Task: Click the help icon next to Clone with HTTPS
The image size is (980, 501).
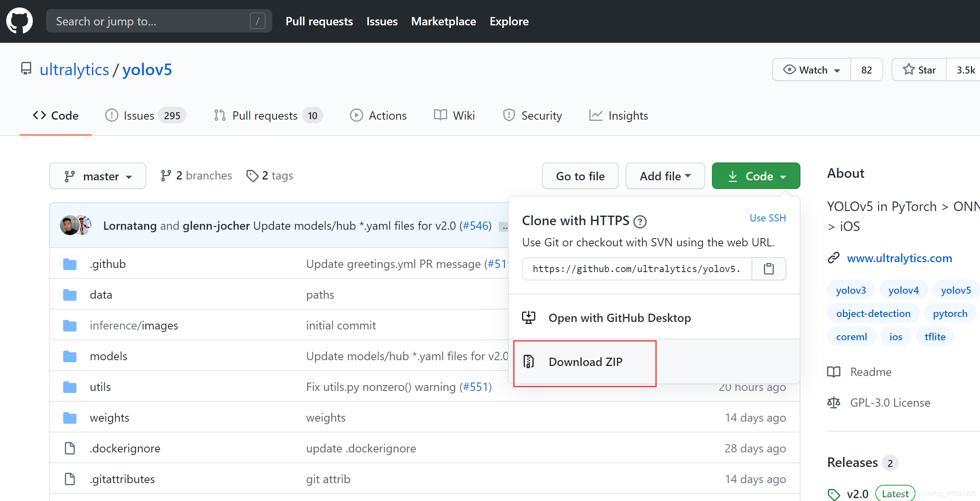Action: point(640,222)
